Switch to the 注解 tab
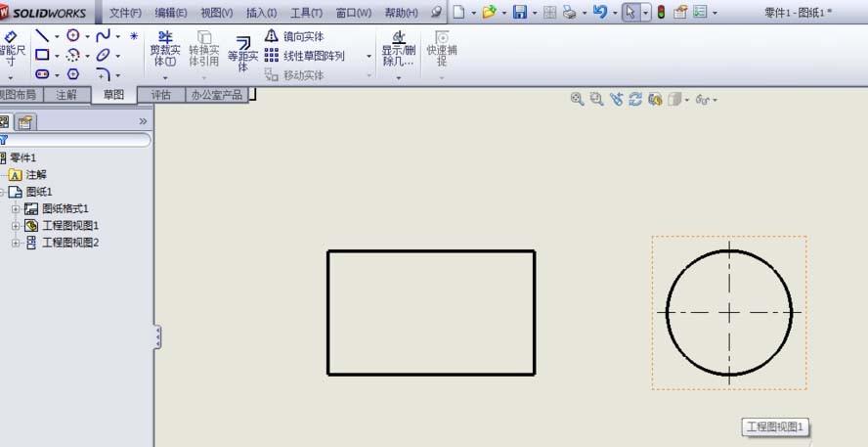Viewport: 868px width, 447px height. [66, 95]
